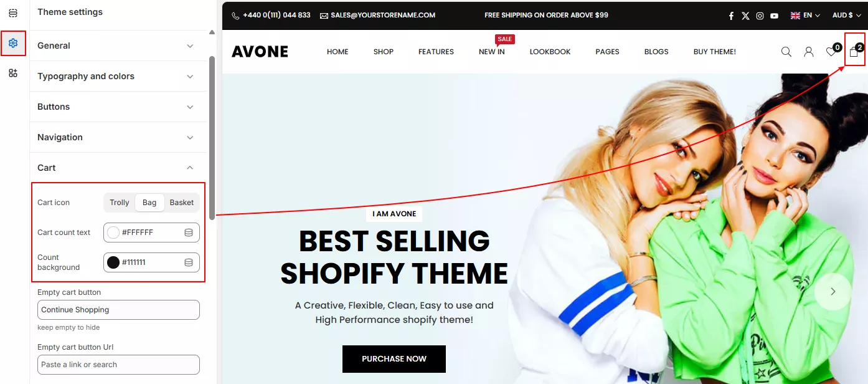This screenshot has width=868, height=384.
Task: Open the account user icon
Action: coord(809,52)
